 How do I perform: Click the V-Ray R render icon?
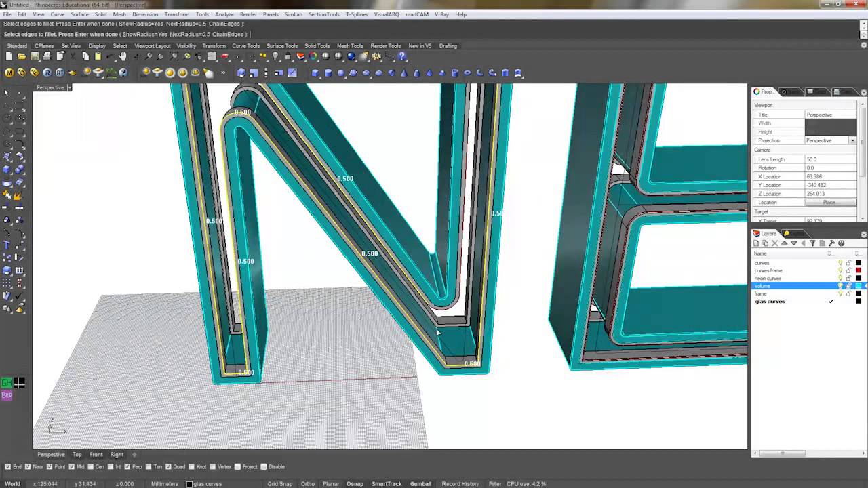[x=47, y=73]
